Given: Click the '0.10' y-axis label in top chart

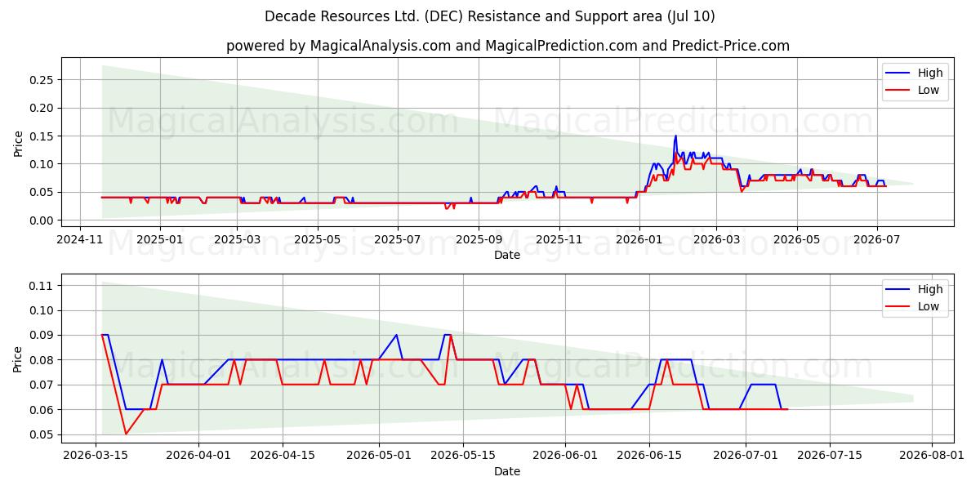Looking at the screenshot, I should click(41, 164).
